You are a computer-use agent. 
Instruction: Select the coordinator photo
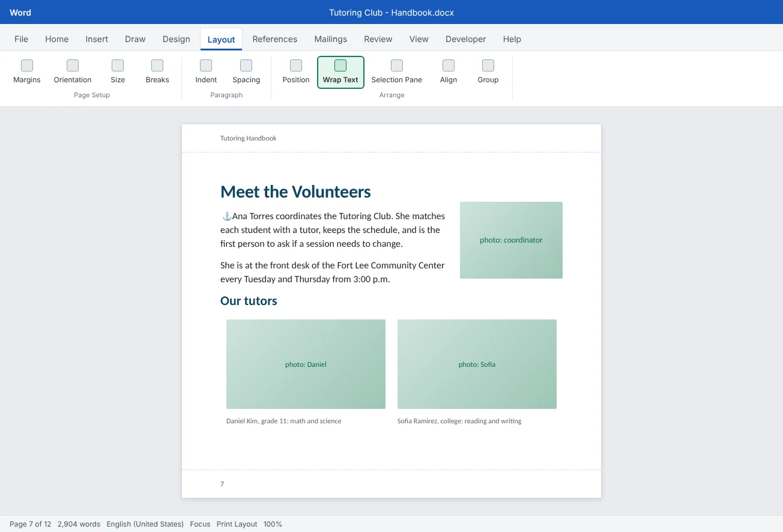coord(511,240)
